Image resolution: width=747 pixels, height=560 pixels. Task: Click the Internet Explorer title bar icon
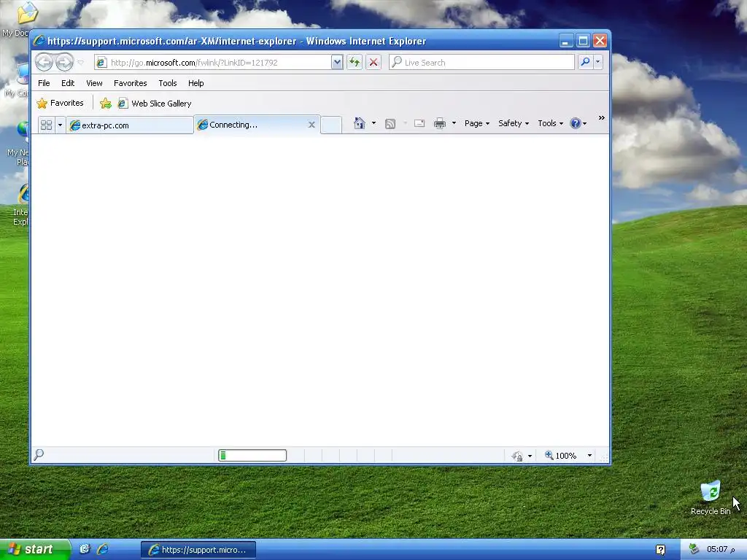pyautogui.click(x=39, y=41)
